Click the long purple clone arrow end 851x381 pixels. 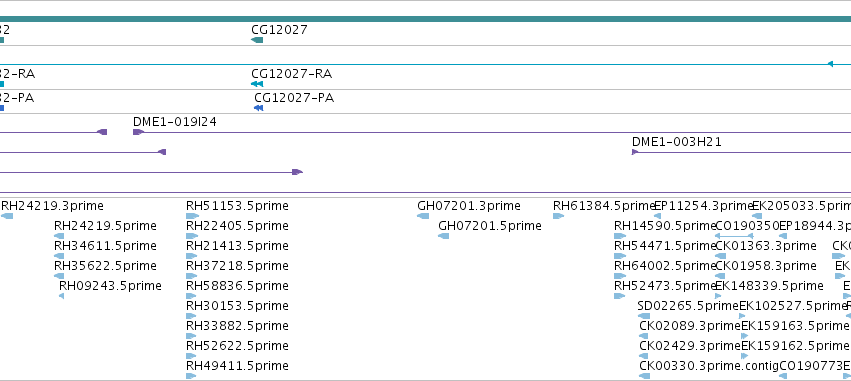pyautogui.click(x=297, y=172)
